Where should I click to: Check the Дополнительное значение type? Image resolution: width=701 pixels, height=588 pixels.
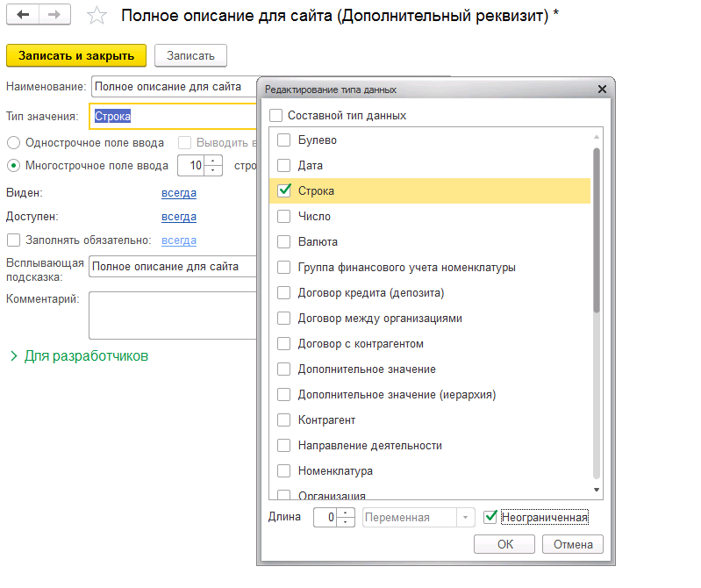click(284, 369)
